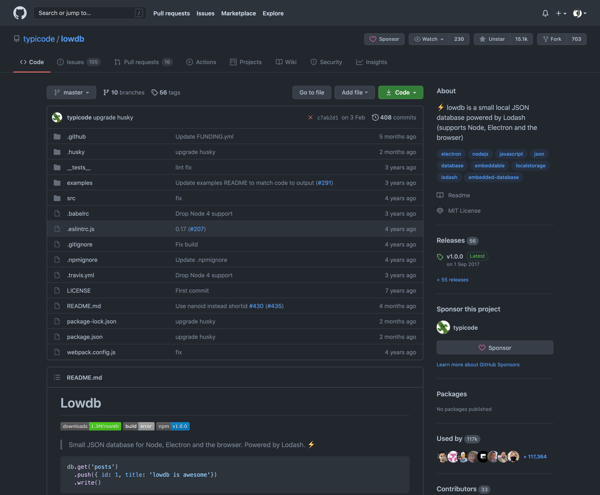600x495 pixels.
Task: Click the Sponsor button under Sponsor this project
Action: tap(495, 347)
